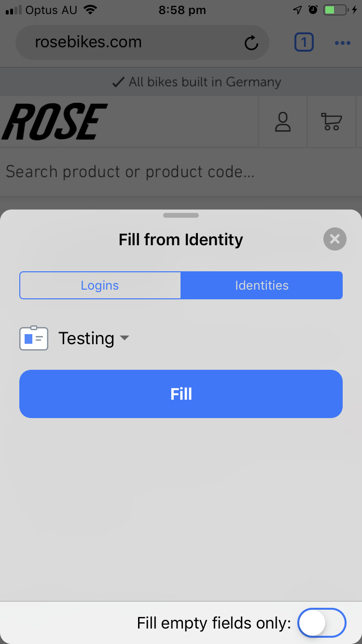Reload the rosebikes.com webpage
The image size is (362, 644).
pyautogui.click(x=251, y=42)
